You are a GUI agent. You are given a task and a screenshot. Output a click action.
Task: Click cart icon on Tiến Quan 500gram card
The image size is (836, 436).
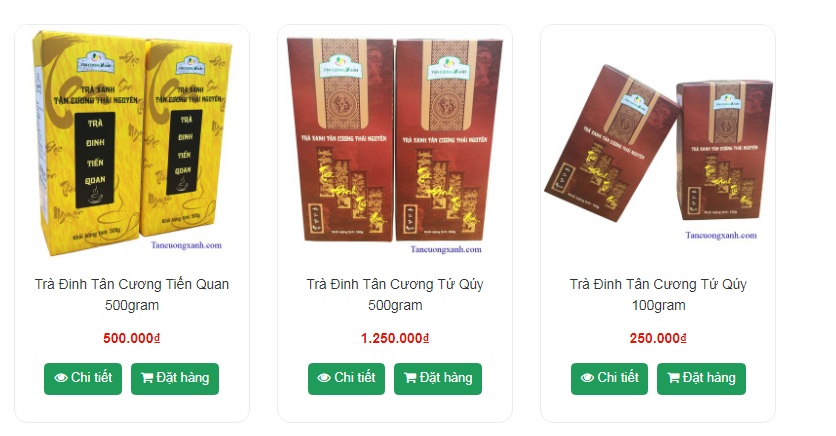pyautogui.click(x=147, y=378)
